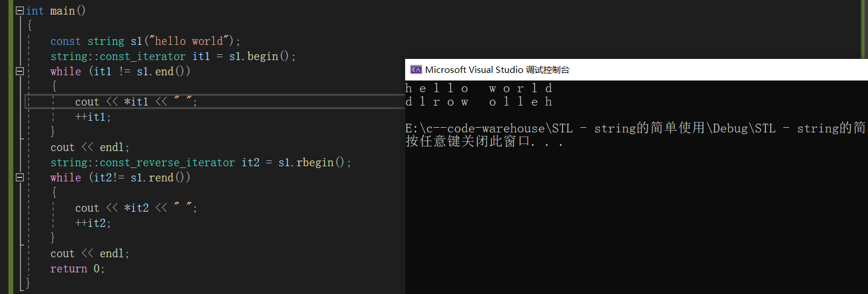This screenshot has height=294, width=868.
Task: Collapse the second while loop (it2)
Action: pos(19,177)
